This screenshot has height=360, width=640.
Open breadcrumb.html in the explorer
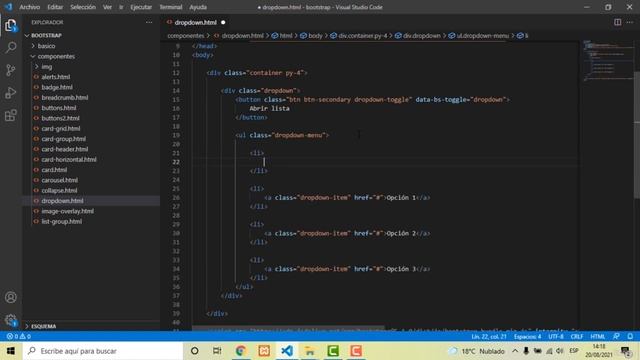64,98
